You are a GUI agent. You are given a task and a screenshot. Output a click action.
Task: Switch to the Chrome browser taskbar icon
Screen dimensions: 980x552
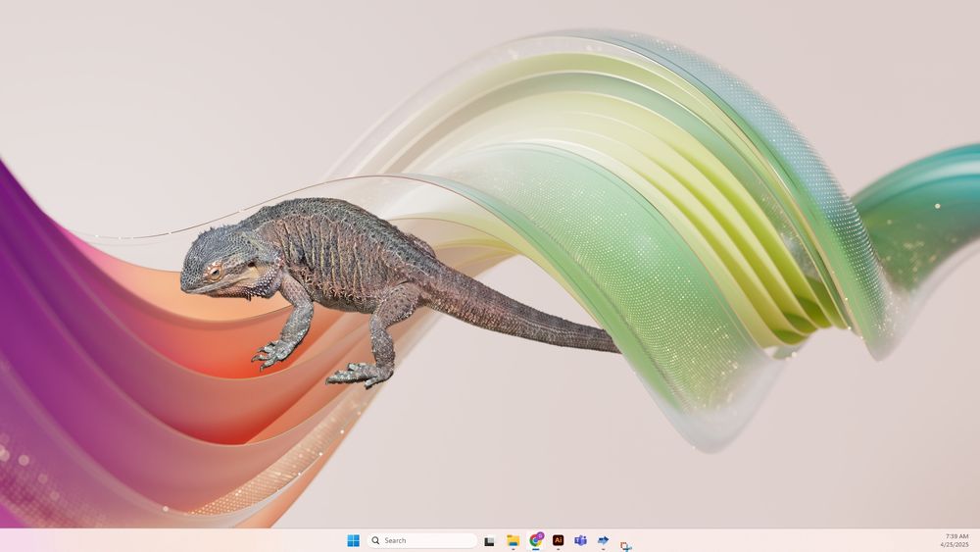(536, 540)
